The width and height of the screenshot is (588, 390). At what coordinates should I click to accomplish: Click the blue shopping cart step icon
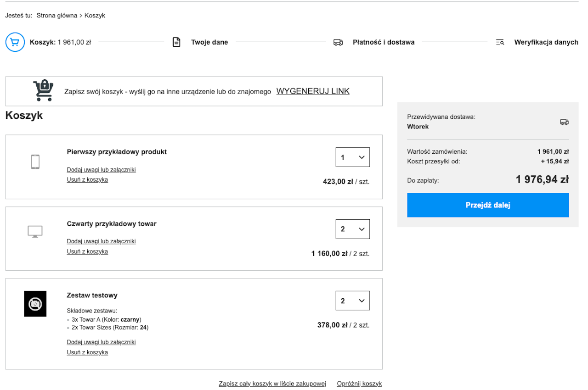coord(15,42)
